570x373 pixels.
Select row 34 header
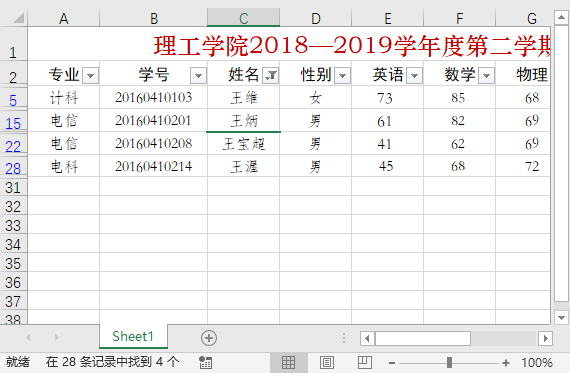[x=13, y=244]
